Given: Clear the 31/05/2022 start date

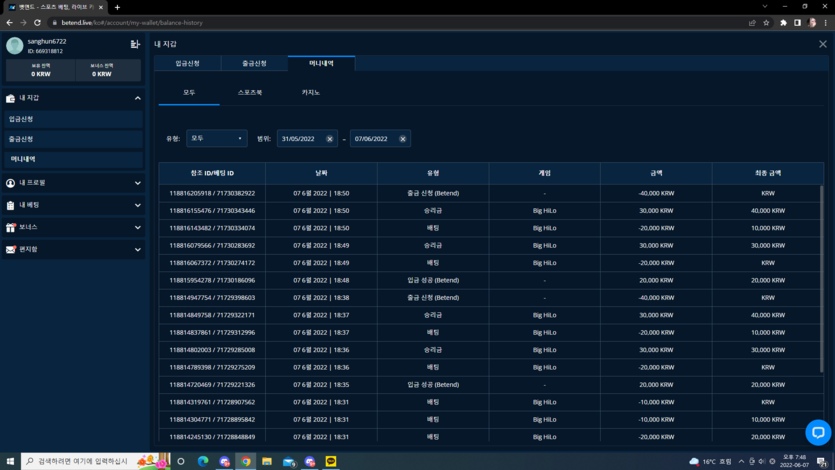Looking at the screenshot, I should [330, 139].
